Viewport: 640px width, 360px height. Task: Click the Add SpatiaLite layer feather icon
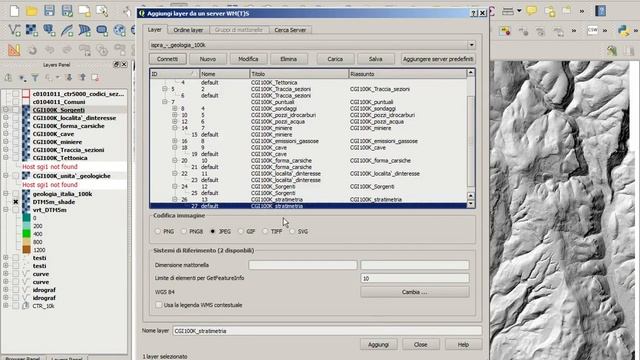point(67,30)
